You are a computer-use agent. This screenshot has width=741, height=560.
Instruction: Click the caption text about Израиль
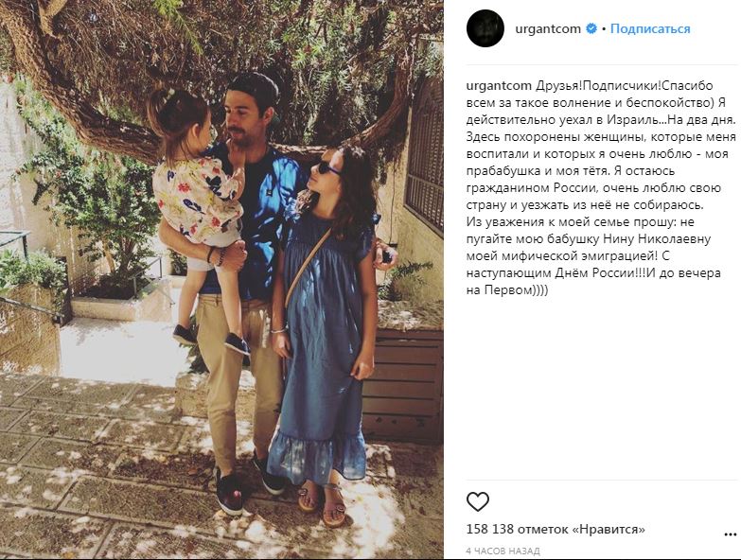click(x=601, y=120)
